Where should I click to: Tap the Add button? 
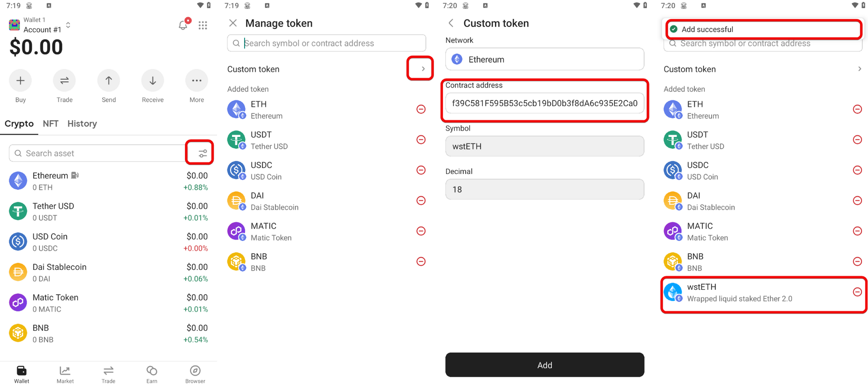[545, 365]
